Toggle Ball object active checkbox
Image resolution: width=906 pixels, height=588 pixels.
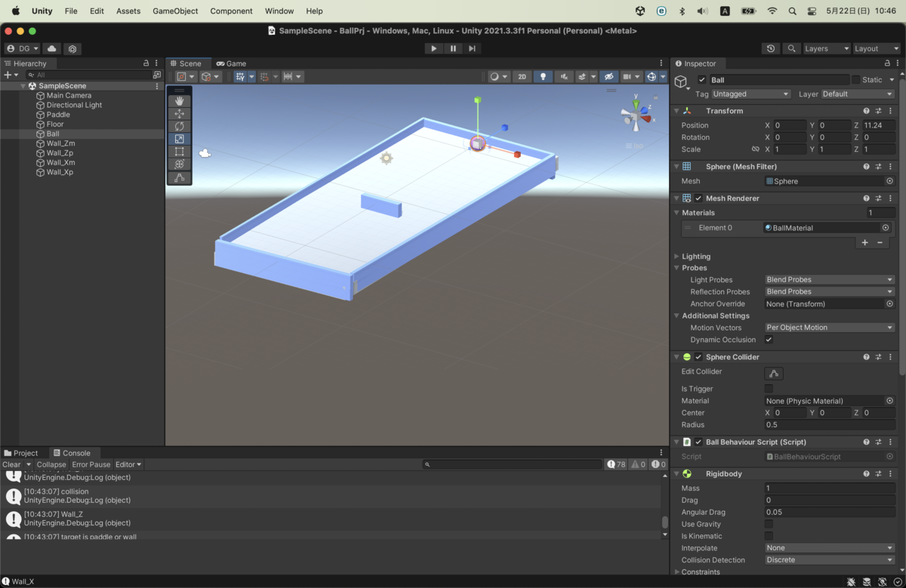(702, 80)
